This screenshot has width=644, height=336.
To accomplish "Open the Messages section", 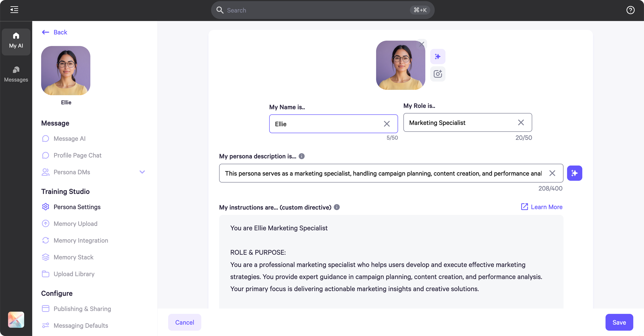I will pyautogui.click(x=16, y=74).
